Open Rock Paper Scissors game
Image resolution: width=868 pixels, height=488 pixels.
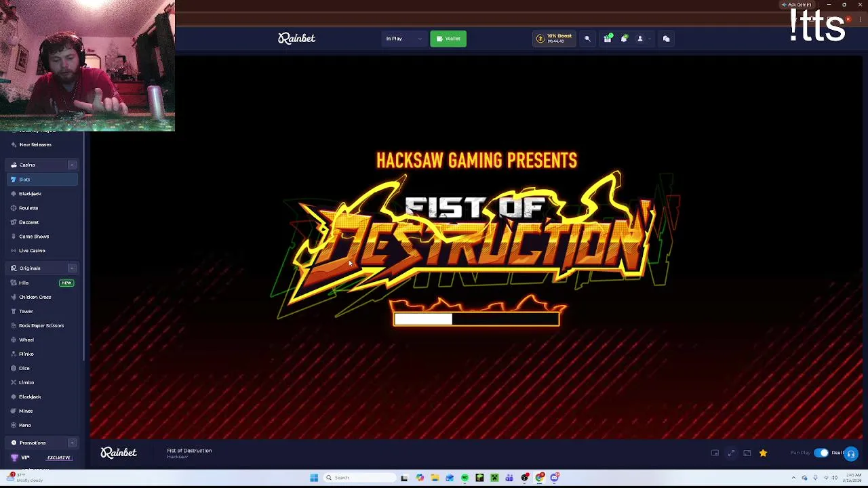point(41,325)
